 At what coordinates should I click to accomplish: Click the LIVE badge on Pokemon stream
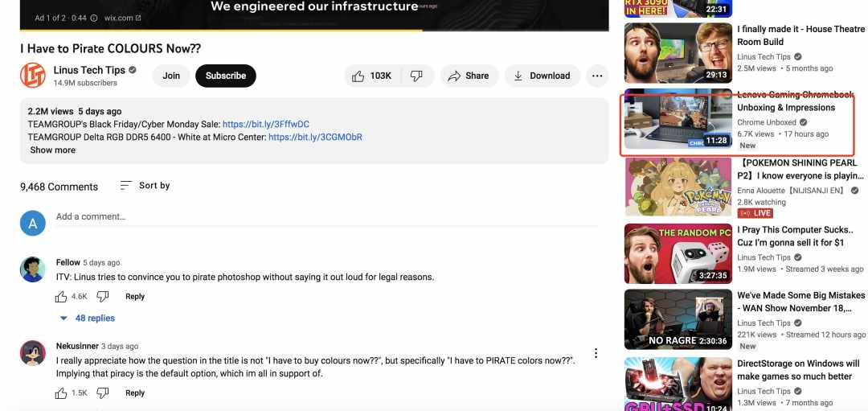point(755,213)
